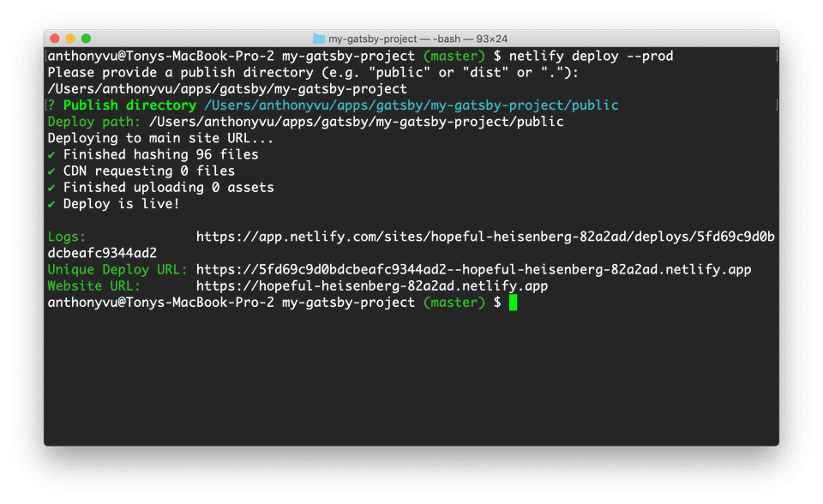Click the checkmark beside 'CDN requesting 0 files'
This screenshot has height=504, width=823.
[x=51, y=171]
